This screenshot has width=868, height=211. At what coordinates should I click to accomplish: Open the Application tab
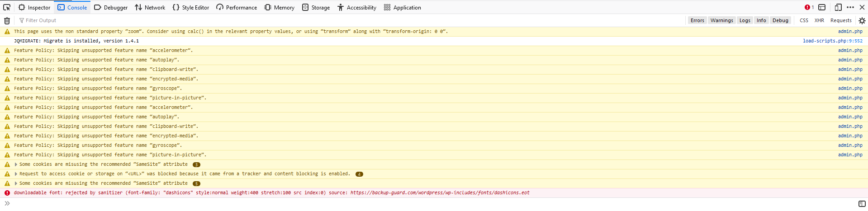point(403,7)
